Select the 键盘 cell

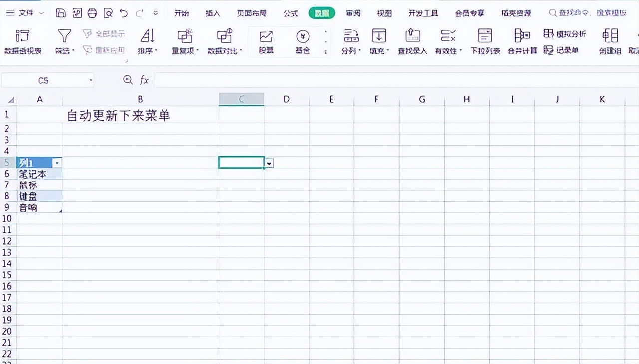pos(39,196)
